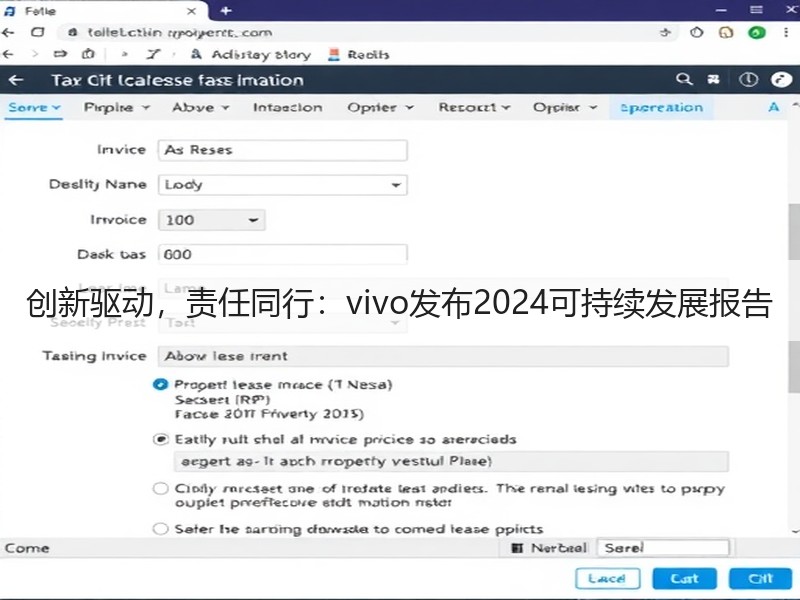Click the app header back arrow
Viewport: 800px width, 600px height.
[x=16, y=80]
